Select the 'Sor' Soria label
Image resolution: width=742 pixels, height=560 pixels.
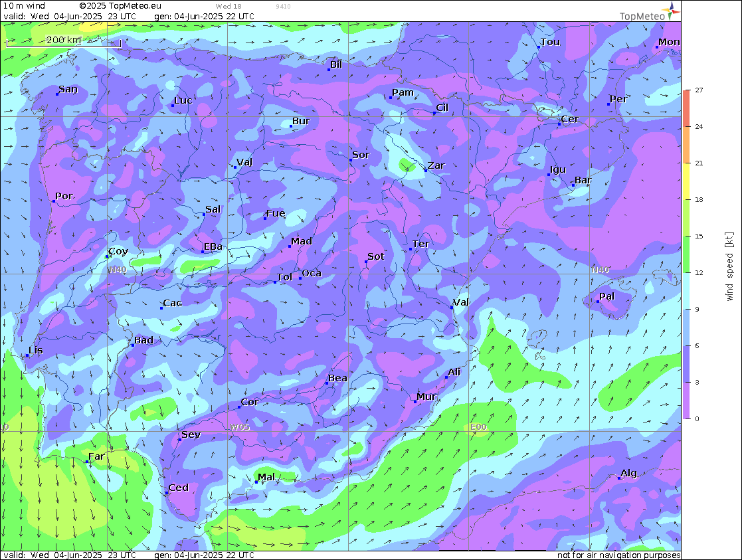(361, 155)
